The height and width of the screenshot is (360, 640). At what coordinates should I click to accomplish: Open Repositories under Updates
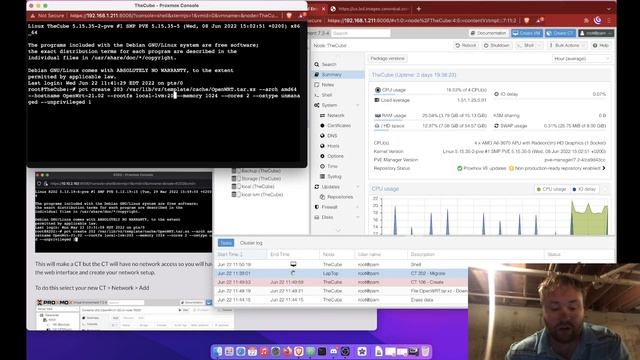(x=340, y=197)
